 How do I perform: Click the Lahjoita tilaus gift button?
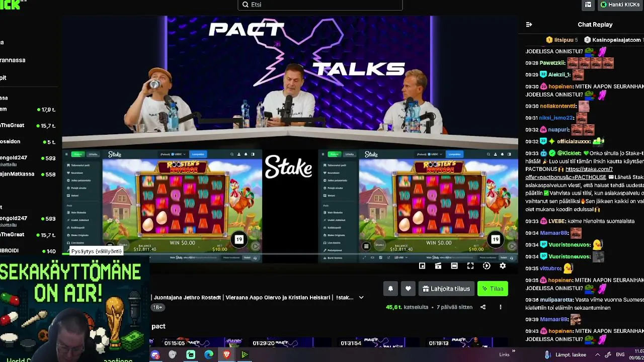pyautogui.click(x=446, y=289)
